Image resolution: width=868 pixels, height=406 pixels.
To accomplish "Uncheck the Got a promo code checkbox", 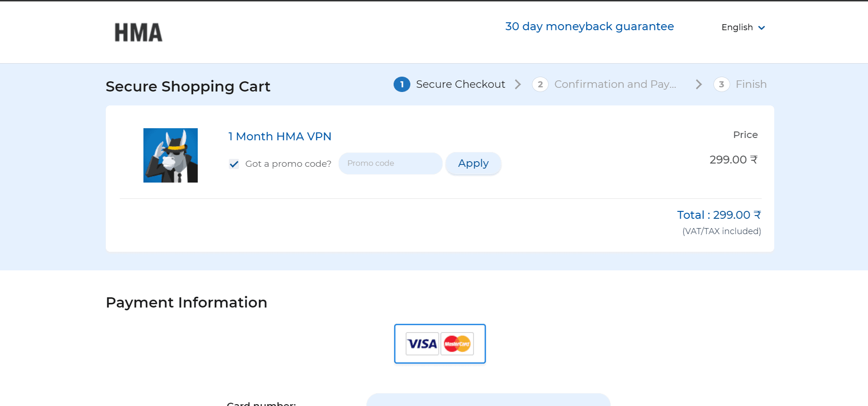I will (x=234, y=164).
